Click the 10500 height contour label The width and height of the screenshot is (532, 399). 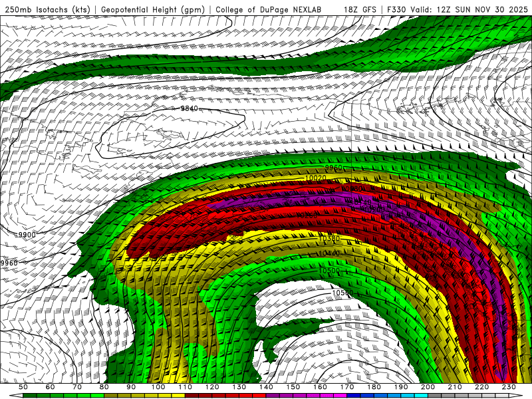pos(329,271)
